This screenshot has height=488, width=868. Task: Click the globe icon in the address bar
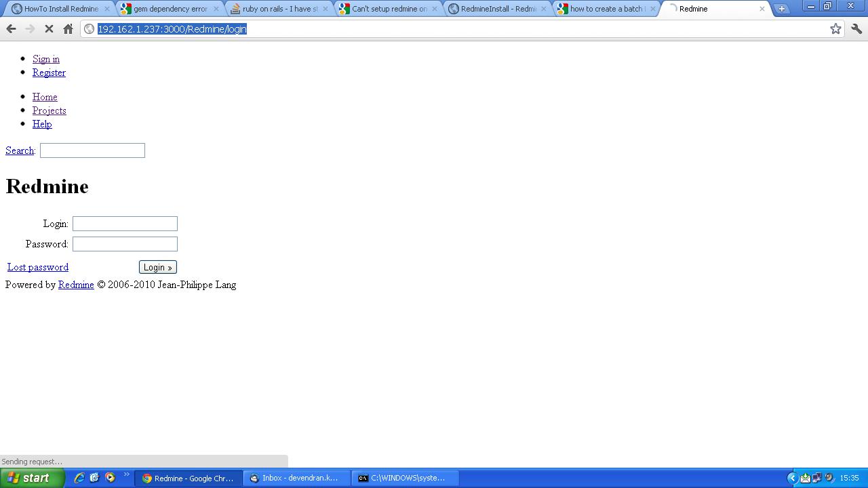coord(89,28)
